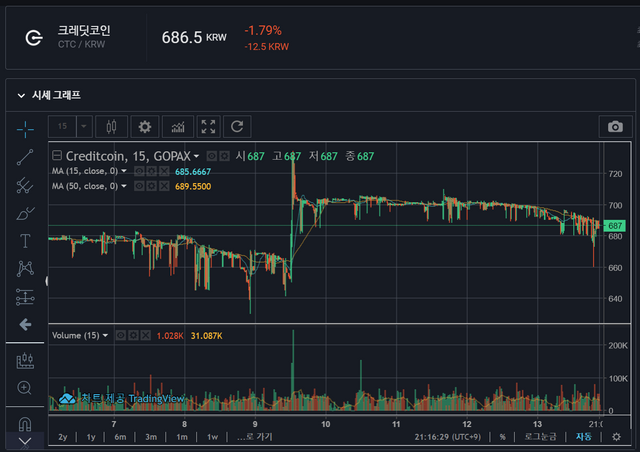Screen dimensions: 640x452
Task: Toggle auto scale (자동)
Action: tap(584, 437)
